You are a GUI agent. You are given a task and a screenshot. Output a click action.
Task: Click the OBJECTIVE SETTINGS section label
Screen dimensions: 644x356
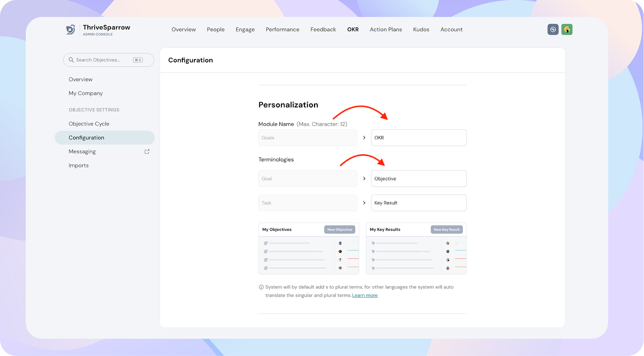(94, 110)
